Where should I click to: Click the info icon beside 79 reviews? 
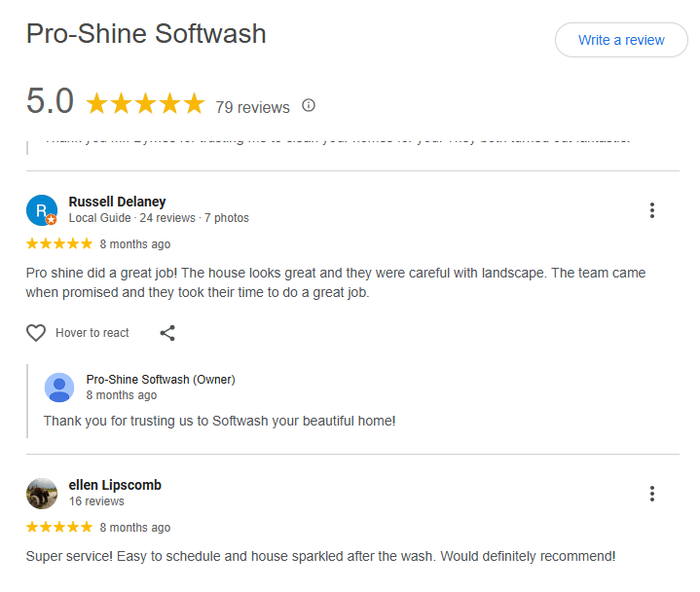pos(309,105)
